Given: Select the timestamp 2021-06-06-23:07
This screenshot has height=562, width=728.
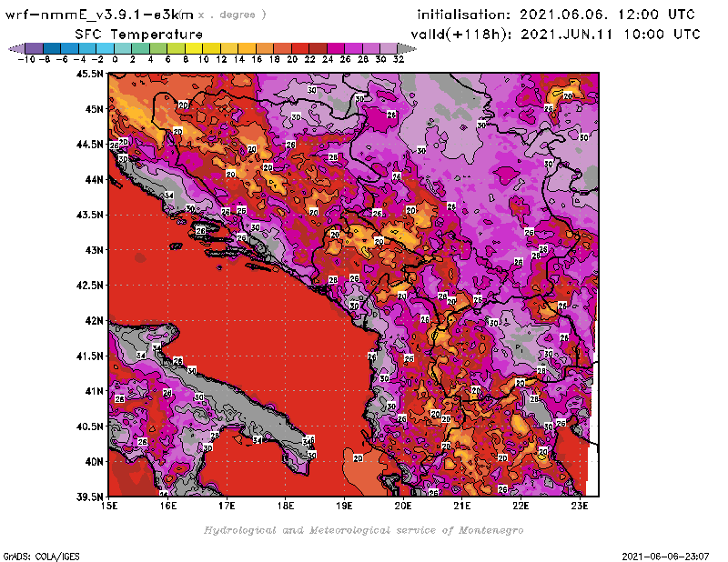Looking at the screenshot, I should pos(665,557).
